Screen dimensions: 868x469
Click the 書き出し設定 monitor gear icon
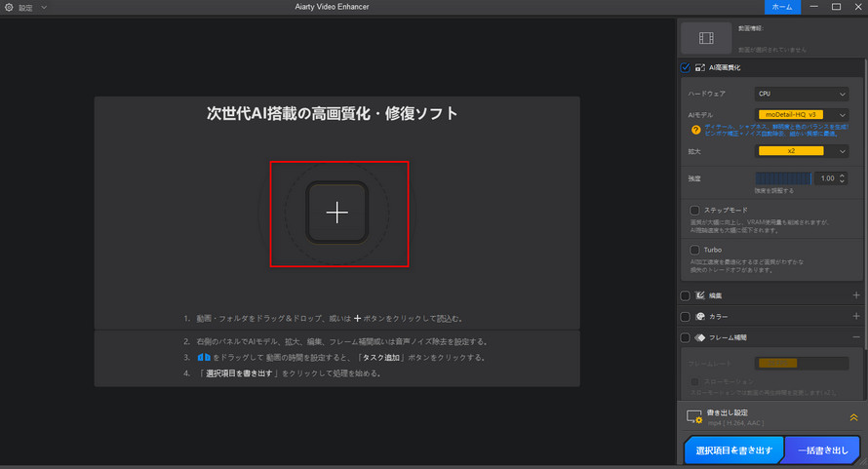[x=694, y=417]
